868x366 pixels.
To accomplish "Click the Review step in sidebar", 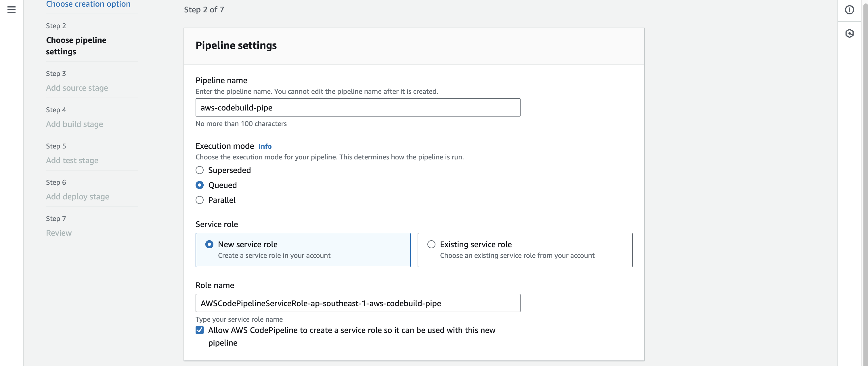I will click(x=59, y=233).
